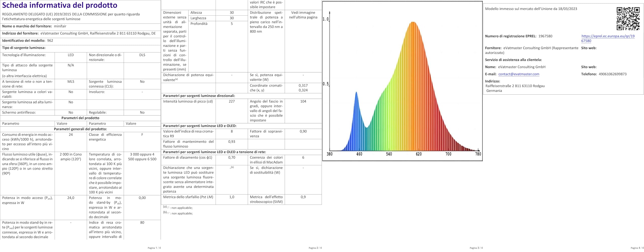This screenshot has height=252, width=644.
Task: Click the R9 colour rendering value '8'
Action: (232, 131)
